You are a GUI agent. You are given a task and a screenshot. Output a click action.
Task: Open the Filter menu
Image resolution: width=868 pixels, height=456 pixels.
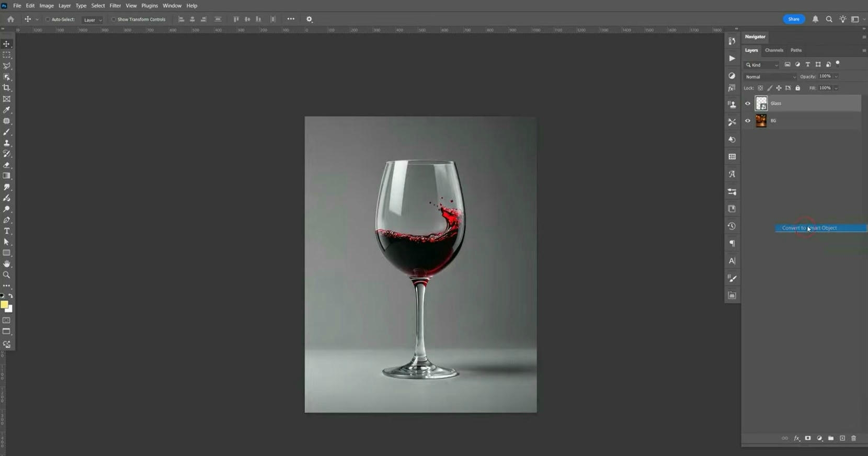pos(115,6)
